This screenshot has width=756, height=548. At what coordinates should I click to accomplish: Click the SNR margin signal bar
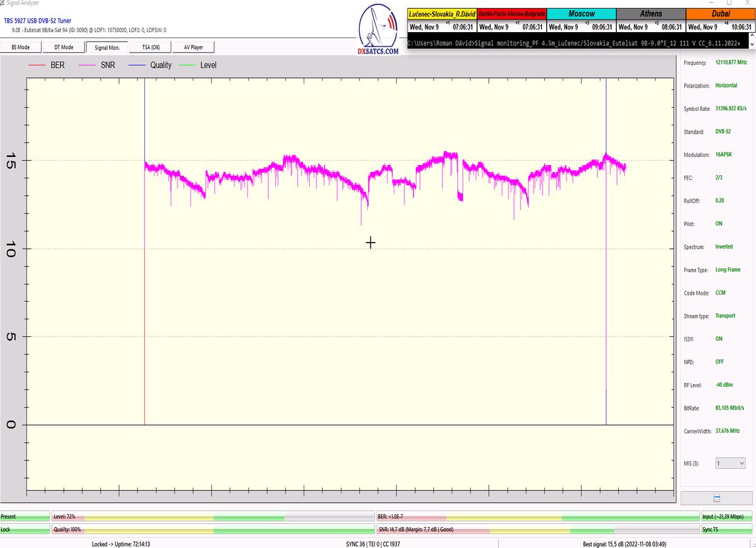click(537, 530)
